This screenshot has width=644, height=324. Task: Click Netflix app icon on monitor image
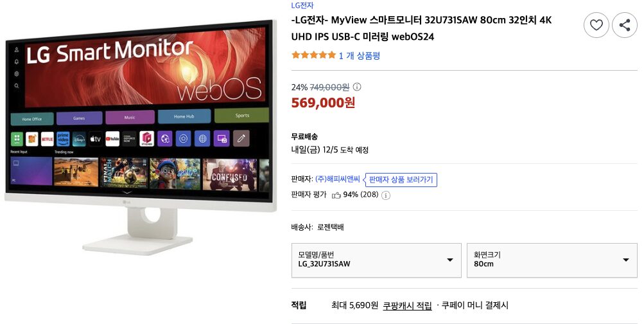(47, 139)
